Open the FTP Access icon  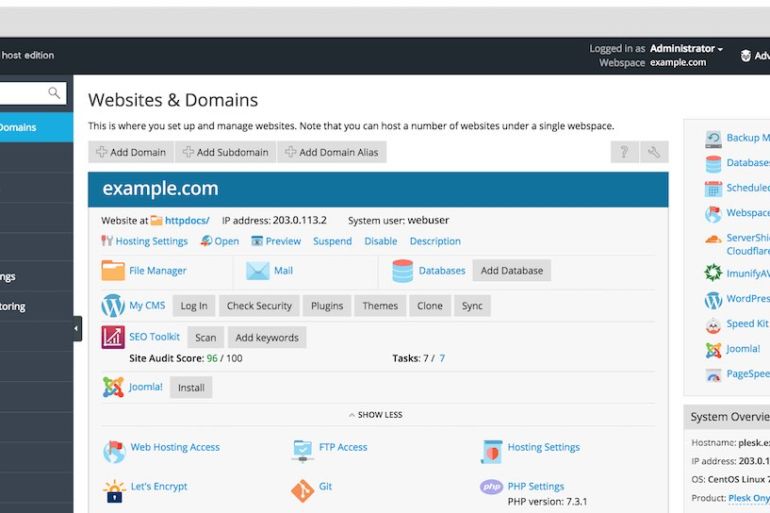click(302, 449)
